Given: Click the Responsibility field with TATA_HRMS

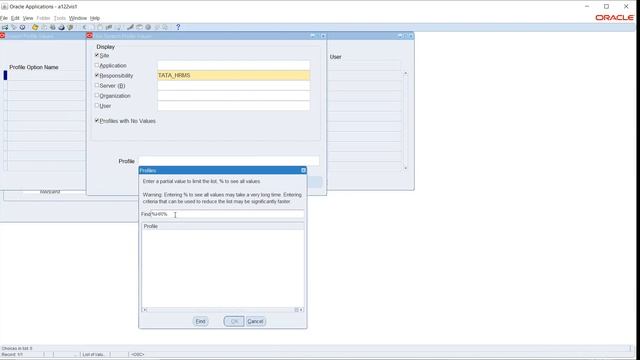Looking at the screenshot, I should point(233,76).
